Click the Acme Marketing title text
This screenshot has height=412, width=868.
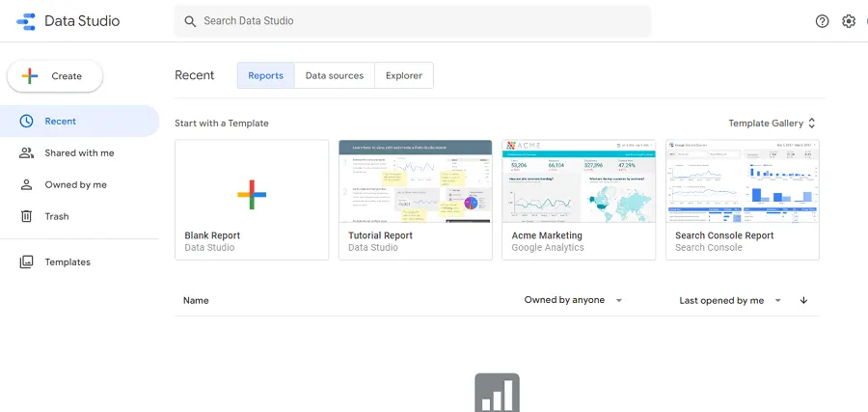pos(547,235)
